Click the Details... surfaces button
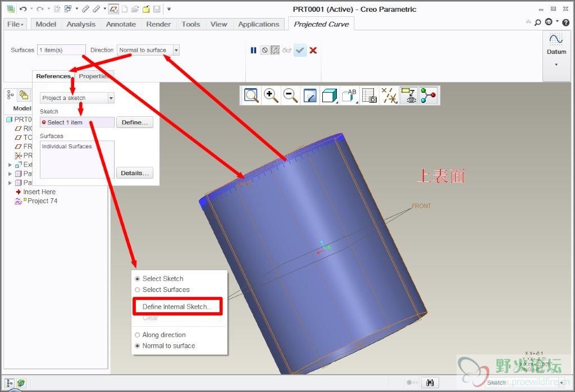The width and height of the screenshot is (575, 392). click(135, 173)
